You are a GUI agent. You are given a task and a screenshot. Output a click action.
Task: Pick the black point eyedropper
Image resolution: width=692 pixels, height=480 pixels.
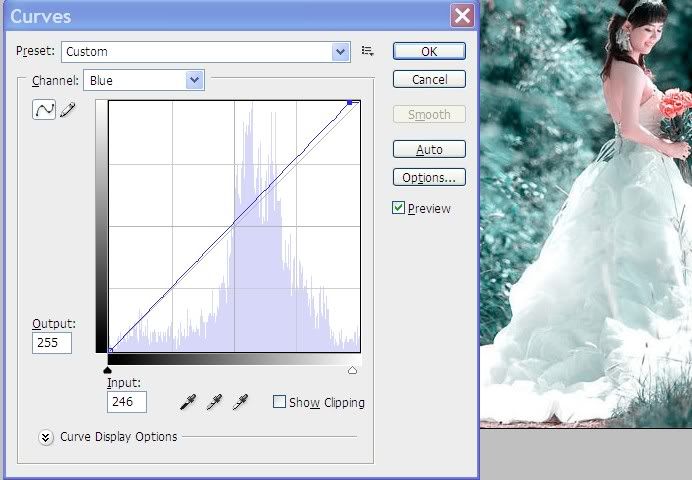pos(187,402)
